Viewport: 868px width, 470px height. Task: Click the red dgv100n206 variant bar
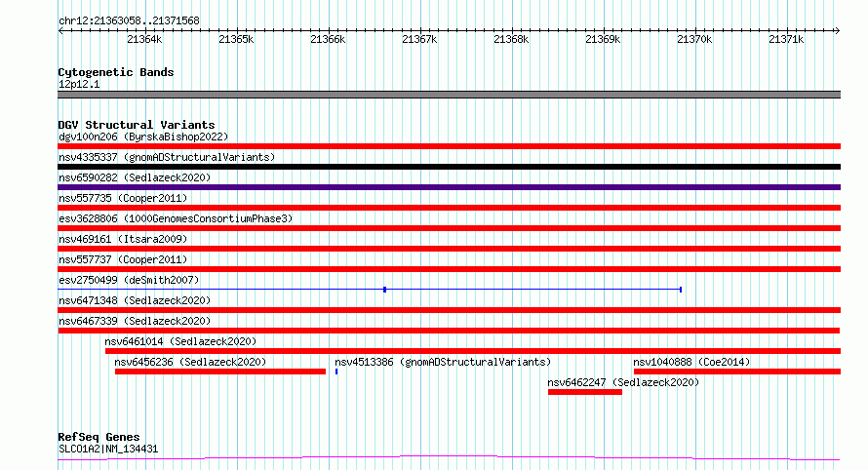click(x=449, y=146)
